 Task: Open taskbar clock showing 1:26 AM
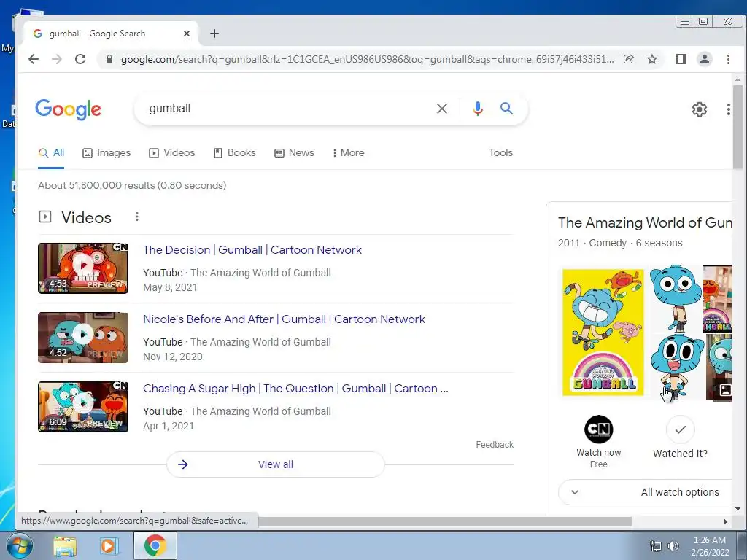(x=710, y=545)
